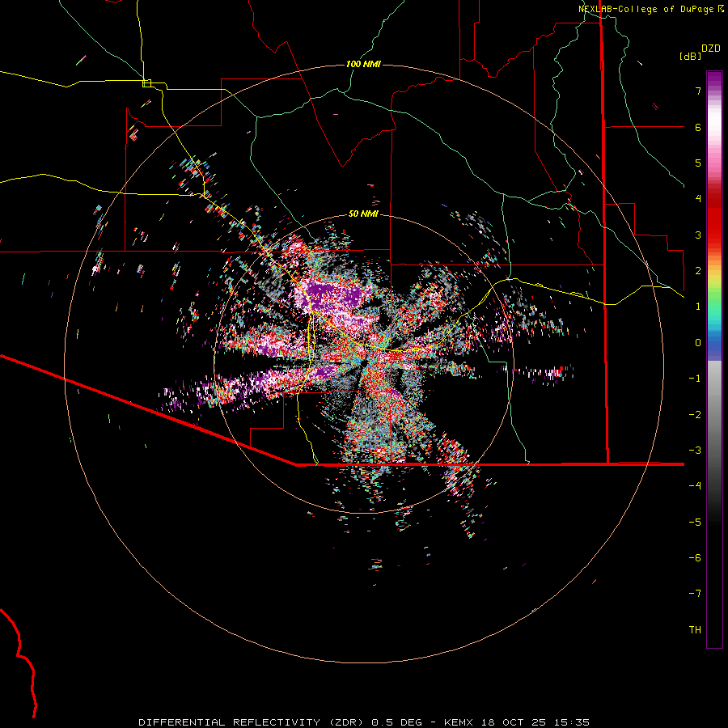Click the 4 value on color scale

pyautogui.click(x=698, y=199)
